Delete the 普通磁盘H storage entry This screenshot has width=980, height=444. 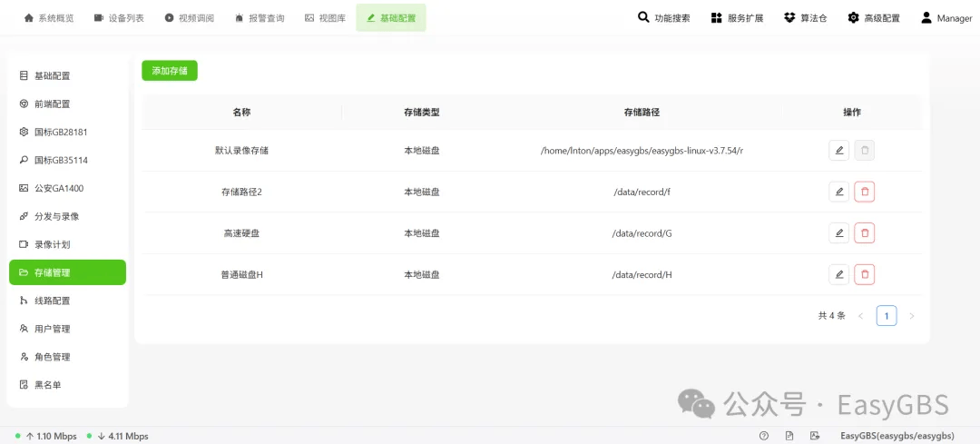[865, 274]
